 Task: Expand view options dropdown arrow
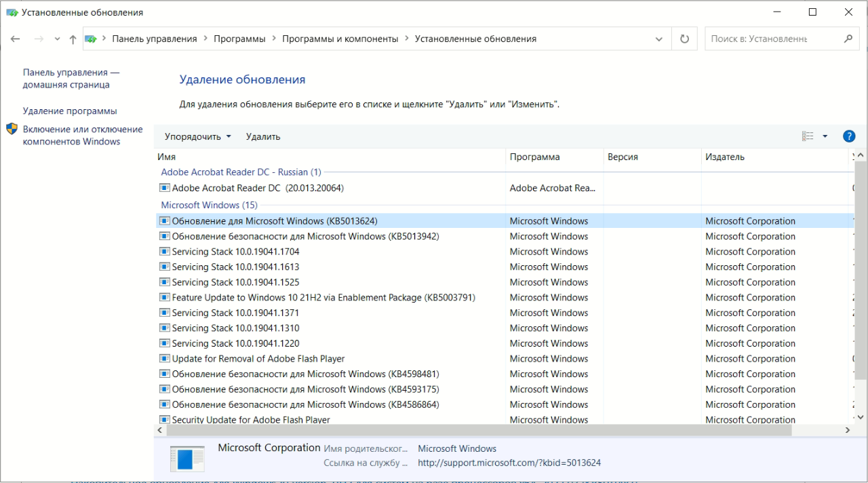(x=825, y=136)
